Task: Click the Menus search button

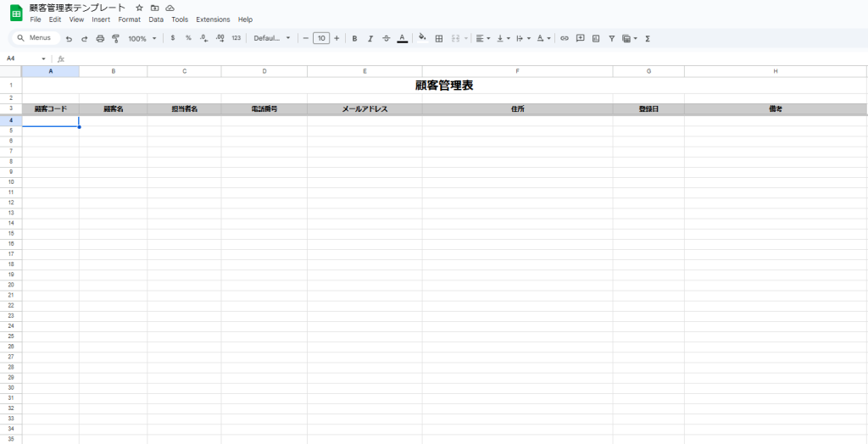Action: point(35,38)
